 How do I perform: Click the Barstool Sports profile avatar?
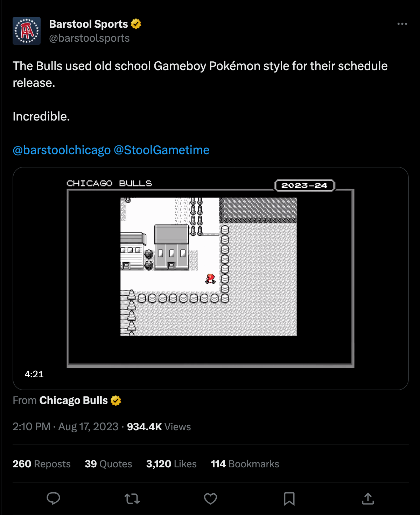point(27,31)
